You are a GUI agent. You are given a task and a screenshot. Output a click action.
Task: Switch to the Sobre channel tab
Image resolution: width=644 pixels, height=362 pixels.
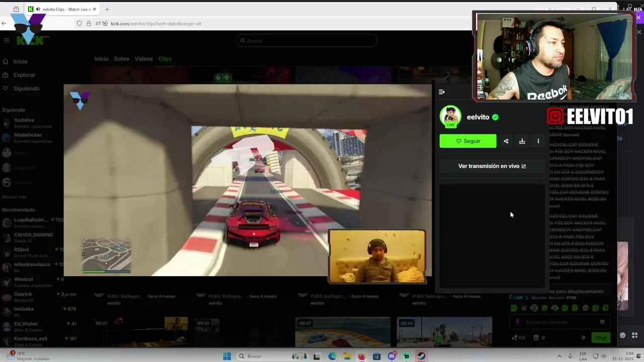(x=121, y=59)
